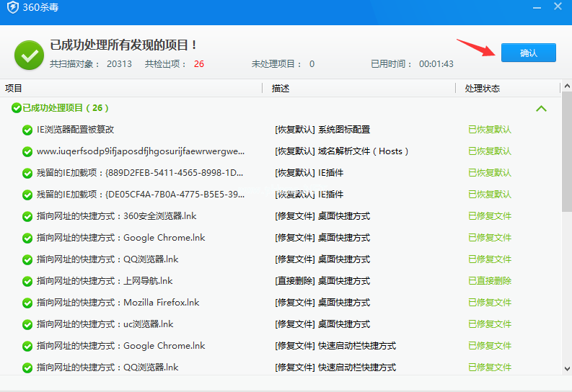Click the green check icon beside 已成功处理项目 header
572x392 pixels.
(16, 108)
